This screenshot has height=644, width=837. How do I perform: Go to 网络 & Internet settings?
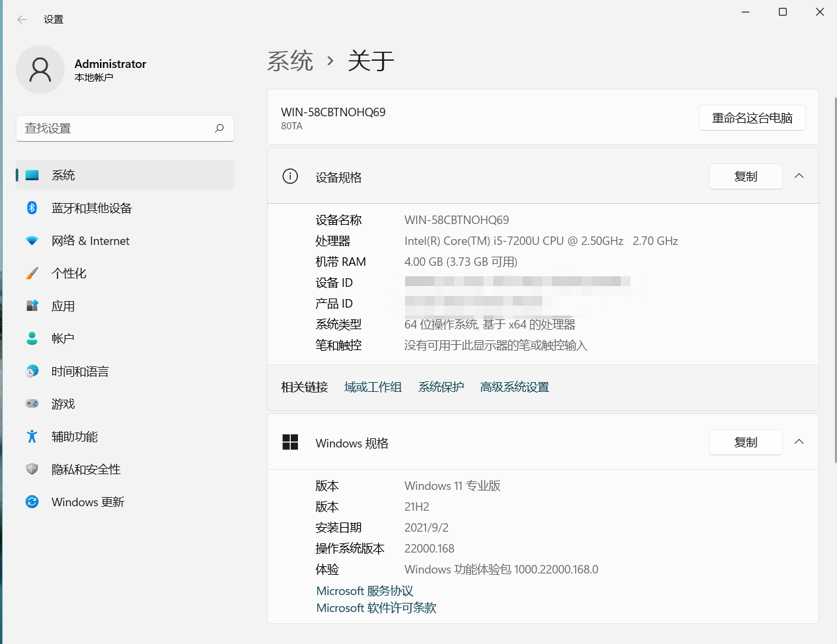[125, 240]
